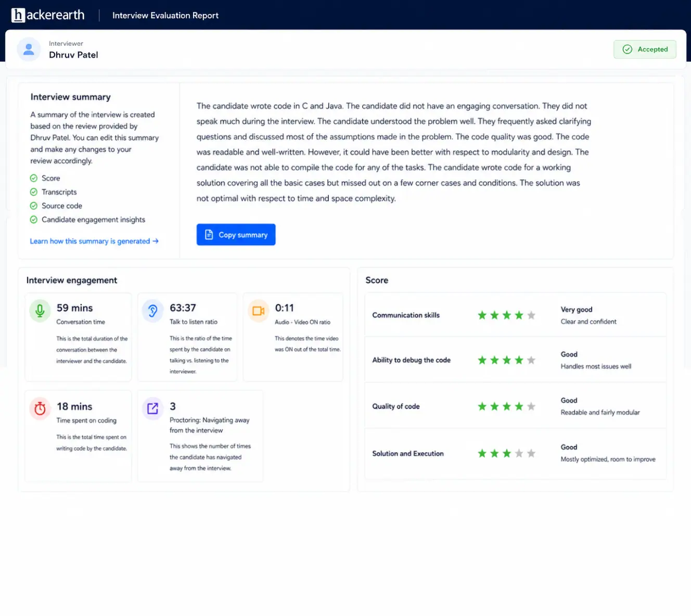Click the Talk to listen ratio label

[194, 322]
